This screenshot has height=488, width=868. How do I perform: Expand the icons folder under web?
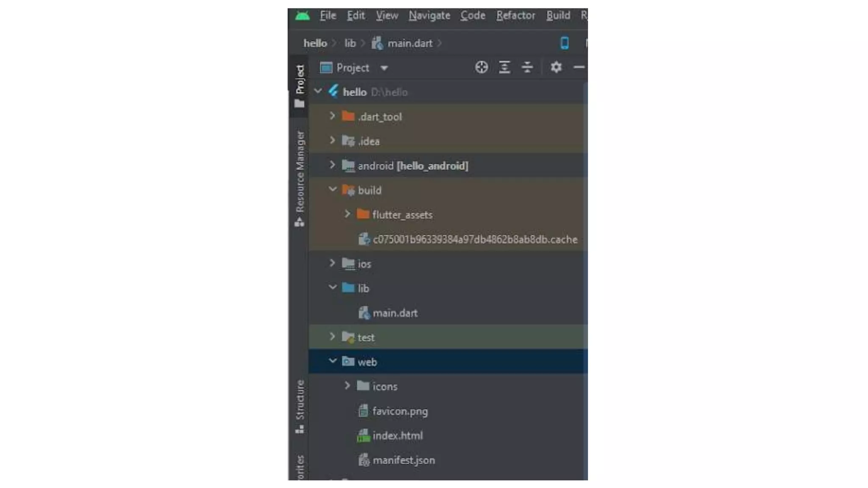pos(347,386)
